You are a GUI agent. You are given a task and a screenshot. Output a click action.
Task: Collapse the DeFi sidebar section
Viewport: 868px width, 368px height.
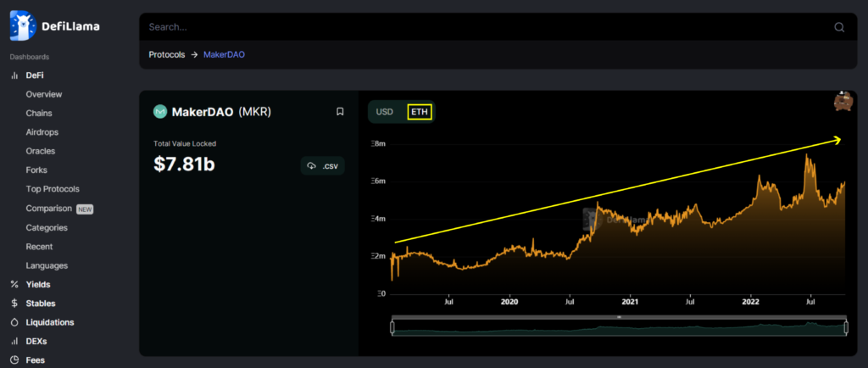[35, 75]
